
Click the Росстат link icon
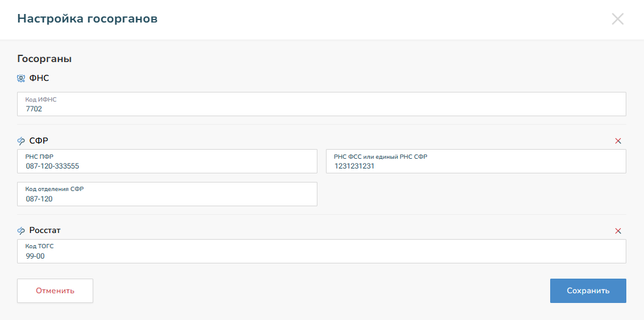pos(21,231)
